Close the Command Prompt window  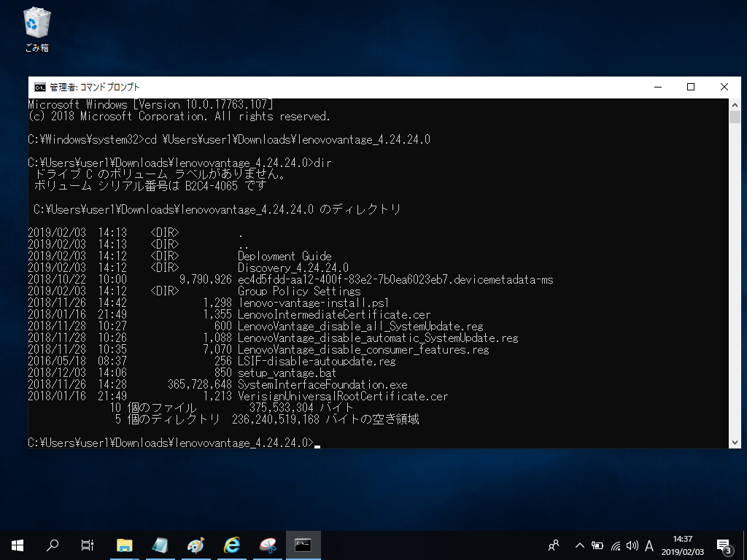pyautogui.click(x=724, y=87)
